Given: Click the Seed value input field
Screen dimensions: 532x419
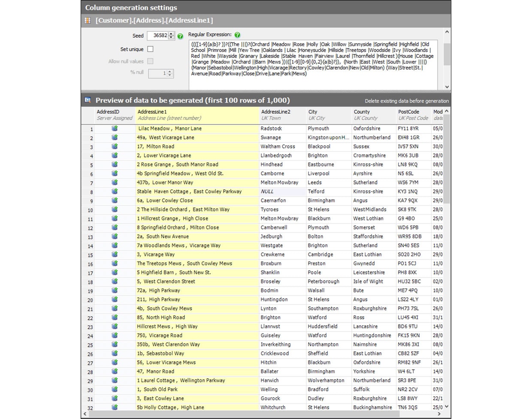Looking at the screenshot, I should pos(158,36).
